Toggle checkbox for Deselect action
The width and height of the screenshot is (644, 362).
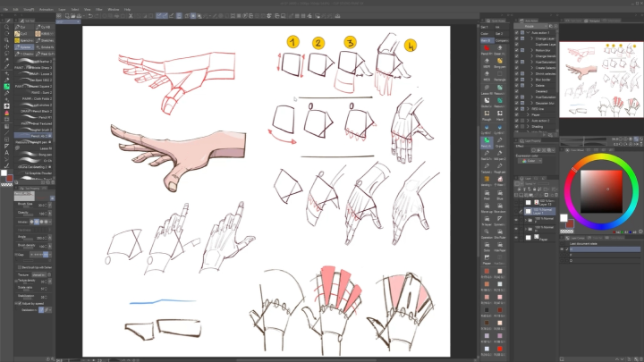click(517, 91)
